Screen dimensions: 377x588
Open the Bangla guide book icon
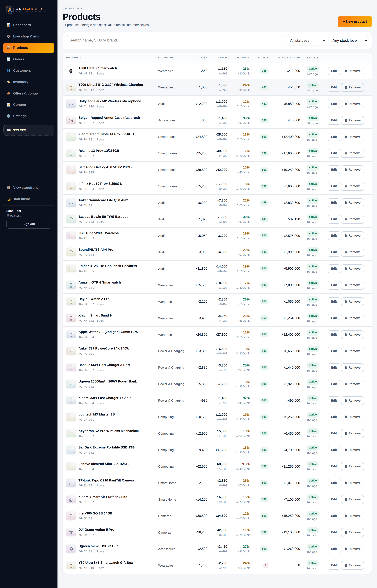[9, 130]
